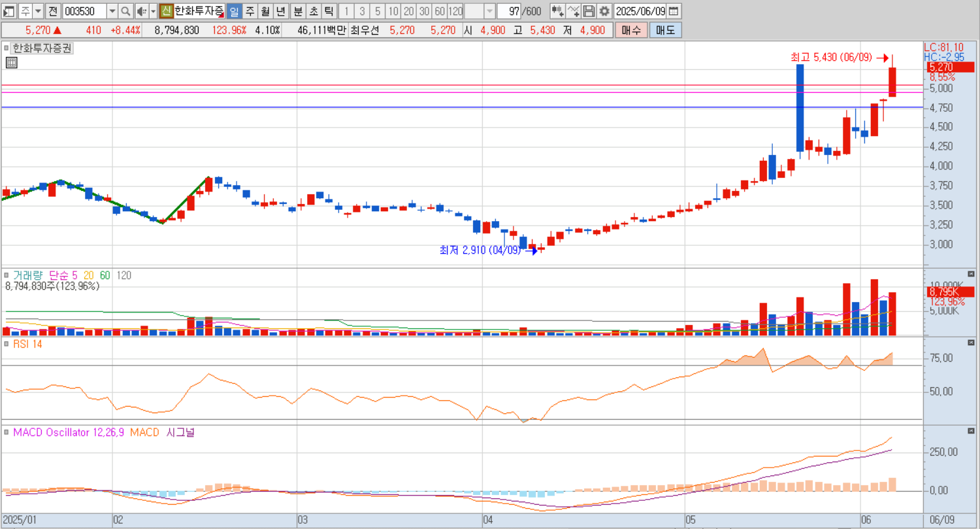Switch to 분 minute chart period
The width and height of the screenshot is (980, 529).
coord(297,11)
